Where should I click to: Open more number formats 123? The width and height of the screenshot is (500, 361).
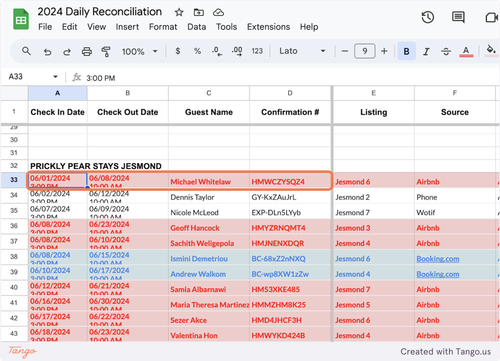(257, 51)
